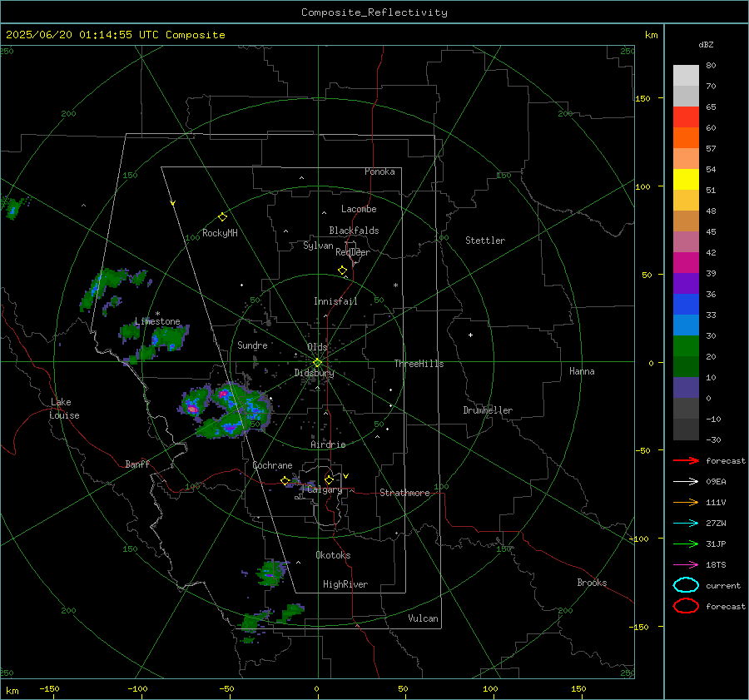The height and width of the screenshot is (700, 749).
Task: Click the Brooks city label
Action: [x=592, y=583]
